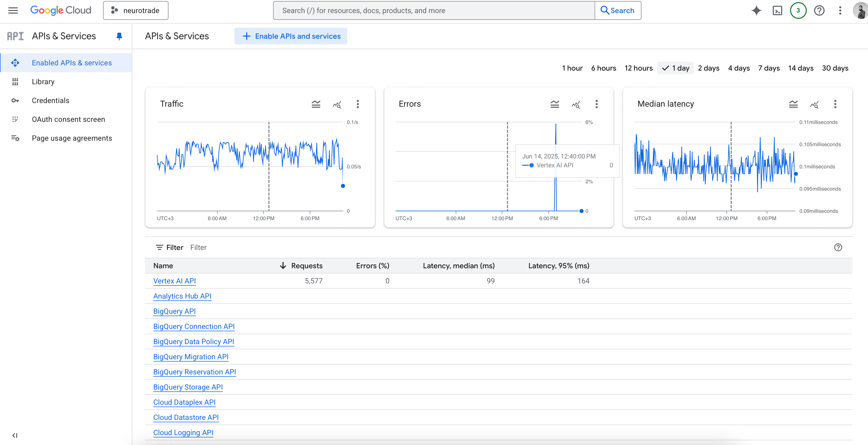This screenshot has height=445, width=868.
Task: Click the Traffic chart latest data point
Action: point(343,186)
